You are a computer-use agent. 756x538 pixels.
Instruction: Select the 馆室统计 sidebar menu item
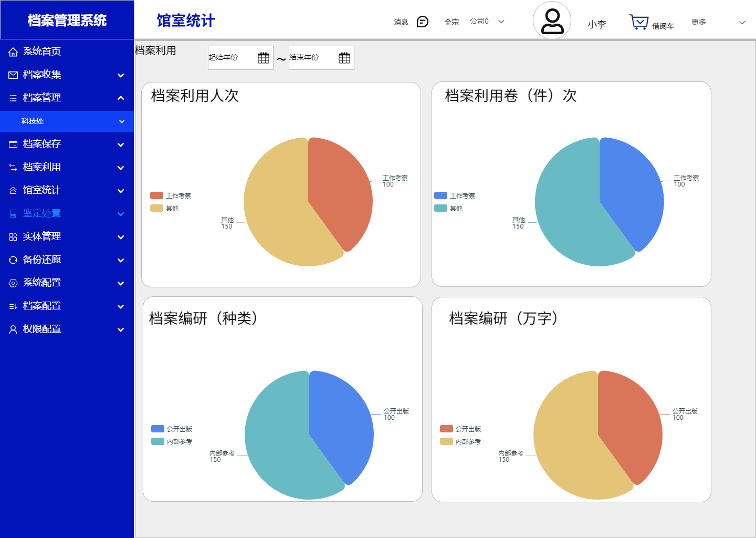(x=42, y=190)
